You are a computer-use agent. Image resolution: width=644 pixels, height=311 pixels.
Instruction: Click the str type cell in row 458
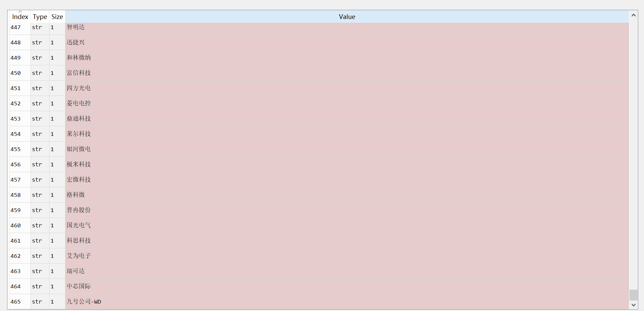click(40, 195)
